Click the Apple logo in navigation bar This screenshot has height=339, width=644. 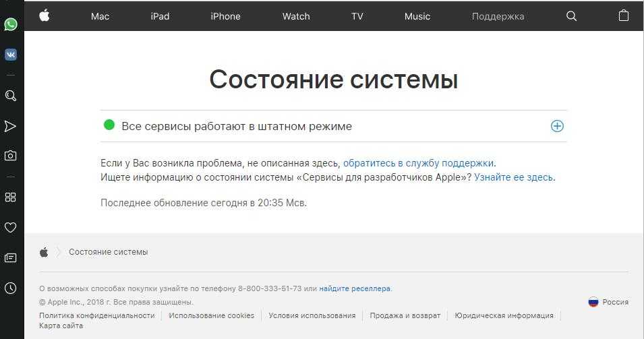45,16
